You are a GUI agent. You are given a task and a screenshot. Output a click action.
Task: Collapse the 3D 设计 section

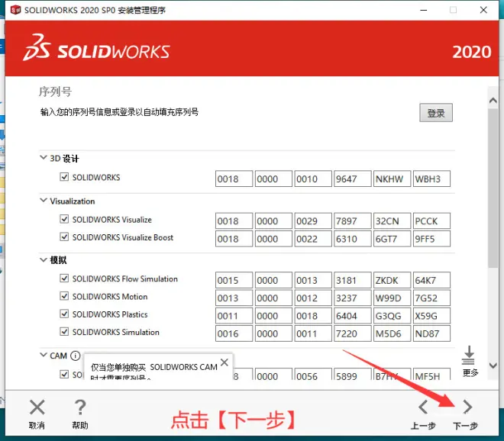point(44,157)
